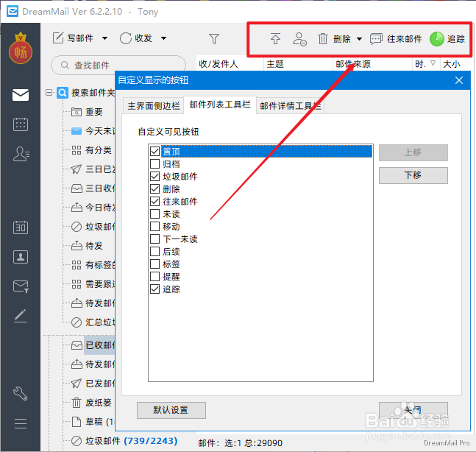The image size is (476, 452).
Task: Click the 上移 button
Action: [x=413, y=152]
